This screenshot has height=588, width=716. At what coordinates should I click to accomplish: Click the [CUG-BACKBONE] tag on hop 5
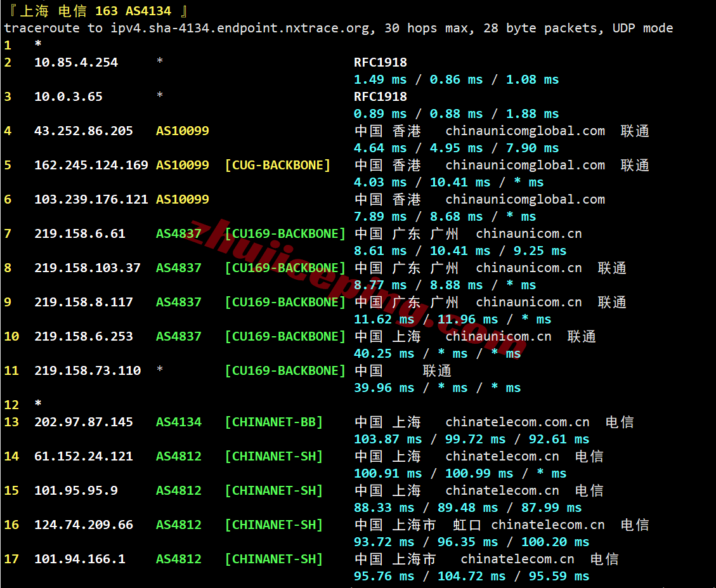278,166
